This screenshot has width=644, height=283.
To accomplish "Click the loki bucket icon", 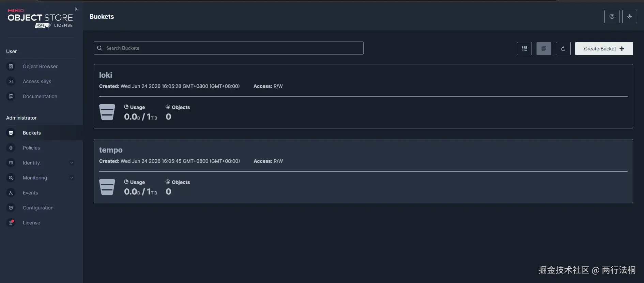I will click(x=107, y=112).
